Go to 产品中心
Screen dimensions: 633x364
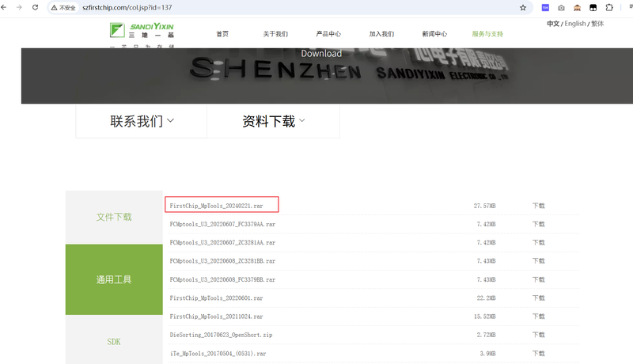click(328, 34)
